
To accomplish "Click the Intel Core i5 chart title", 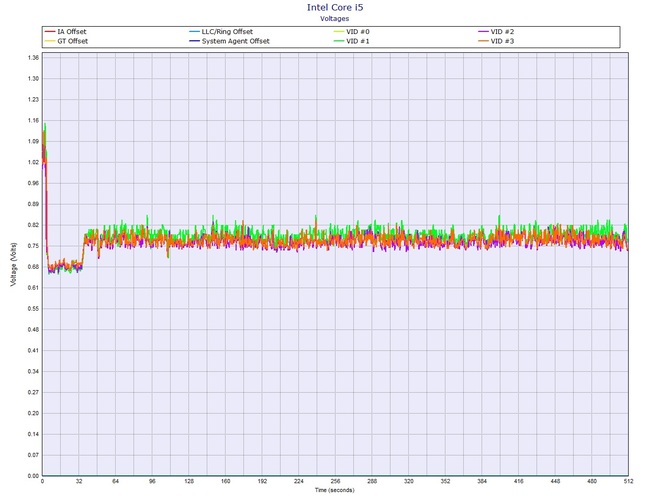I will 335,7.
